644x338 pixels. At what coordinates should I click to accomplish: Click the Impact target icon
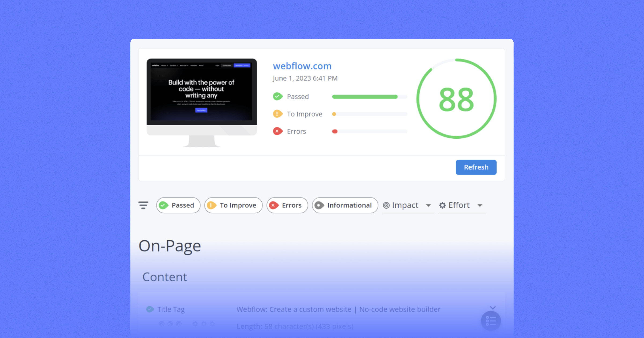pyautogui.click(x=386, y=205)
